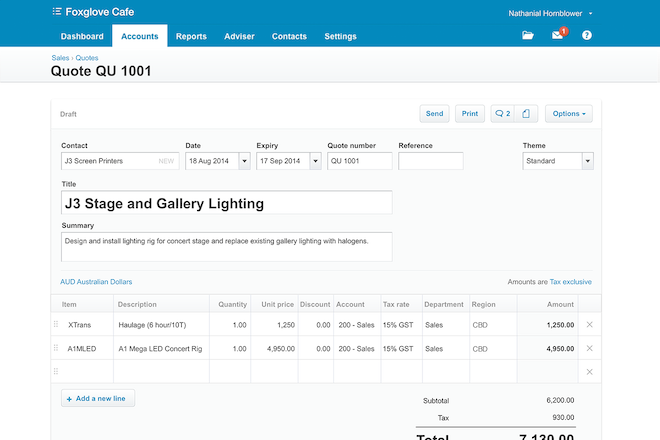660x440 pixels.
Task: Delete the A1MLED line item
Action: click(x=589, y=349)
